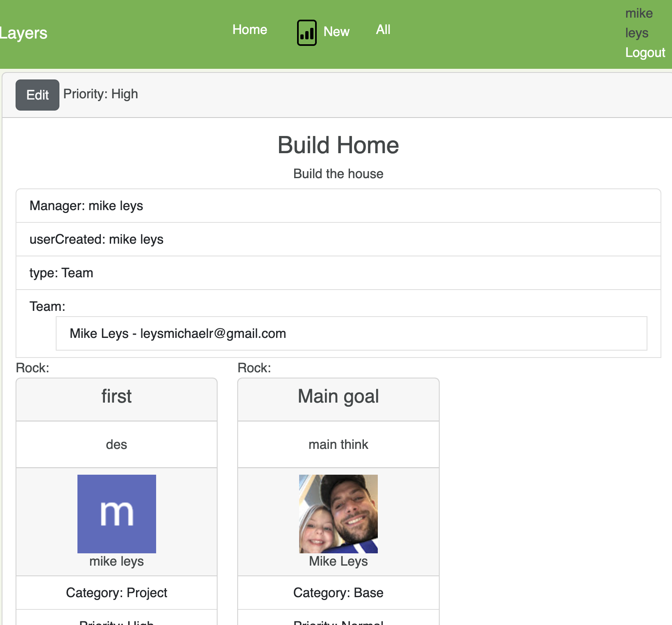The height and width of the screenshot is (625, 672).
Task: Click the Build the house description
Action: pyautogui.click(x=338, y=174)
